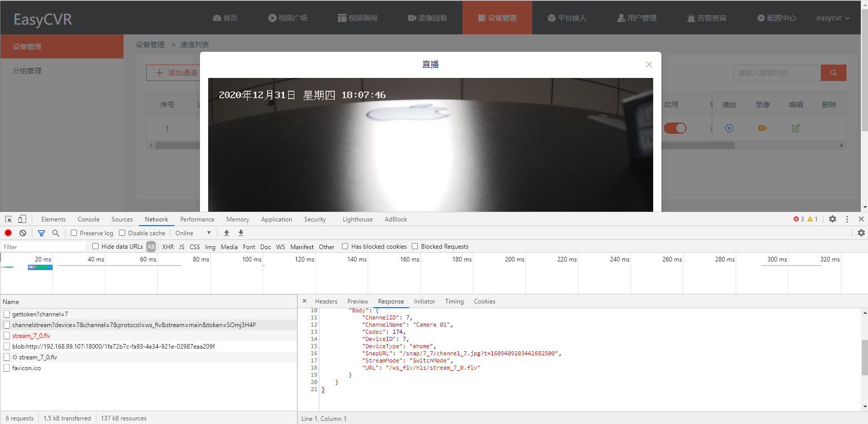The width and height of the screenshot is (868, 424).
Task: Close the response details pane
Action: pos(305,301)
